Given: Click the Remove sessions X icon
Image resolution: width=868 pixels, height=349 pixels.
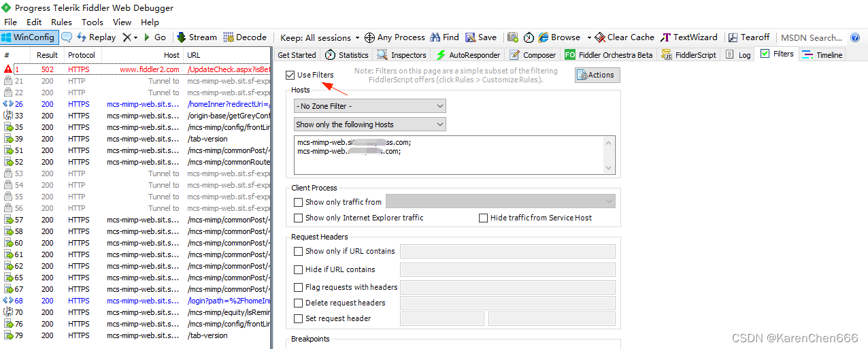Looking at the screenshot, I should coord(127,37).
